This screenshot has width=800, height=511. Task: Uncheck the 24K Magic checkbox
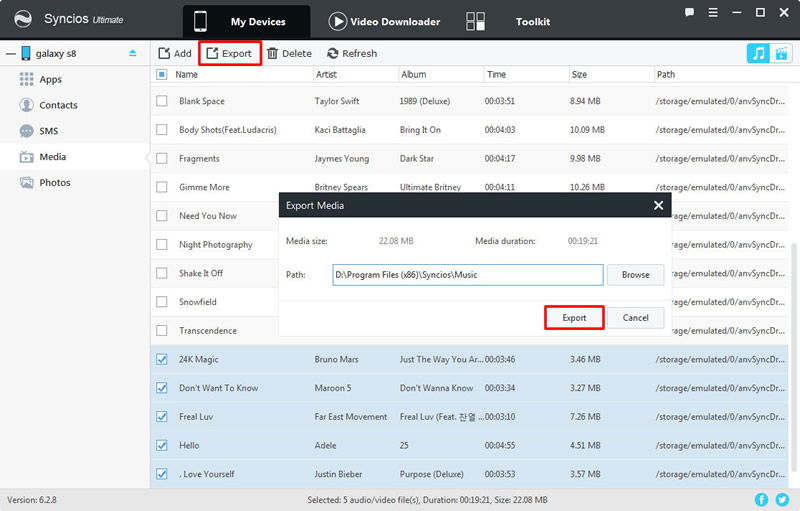coord(162,360)
